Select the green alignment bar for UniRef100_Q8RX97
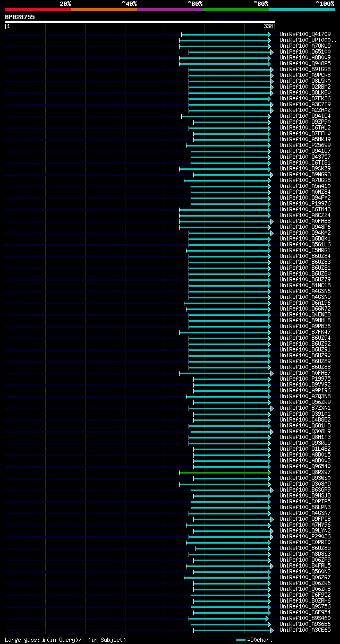This screenshot has height=644, width=340. tap(225, 473)
